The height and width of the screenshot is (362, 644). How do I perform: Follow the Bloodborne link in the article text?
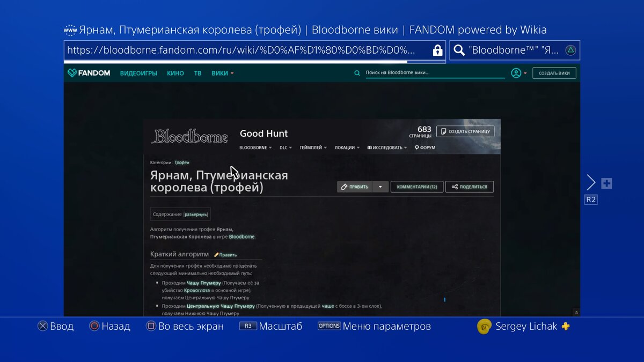click(241, 236)
